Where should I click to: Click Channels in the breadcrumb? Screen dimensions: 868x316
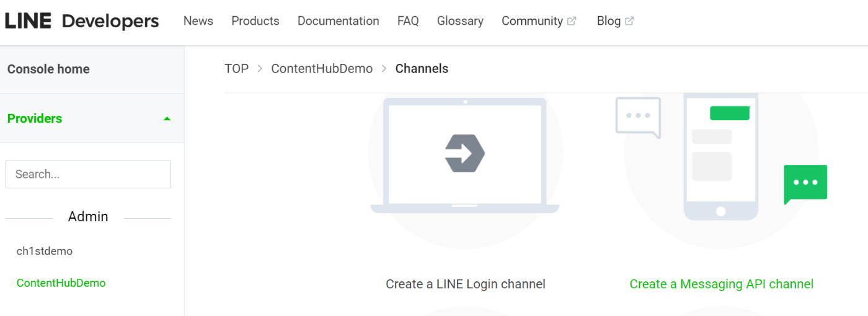coord(422,69)
